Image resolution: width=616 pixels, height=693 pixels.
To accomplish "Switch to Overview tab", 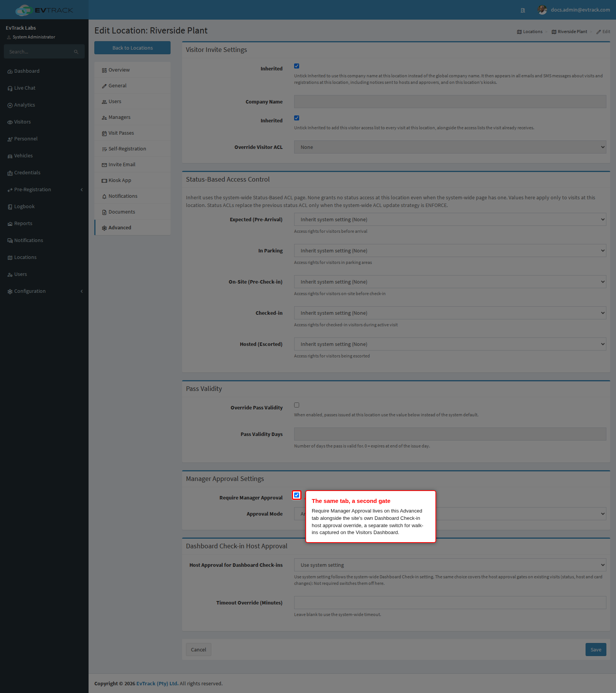I will [132, 70].
